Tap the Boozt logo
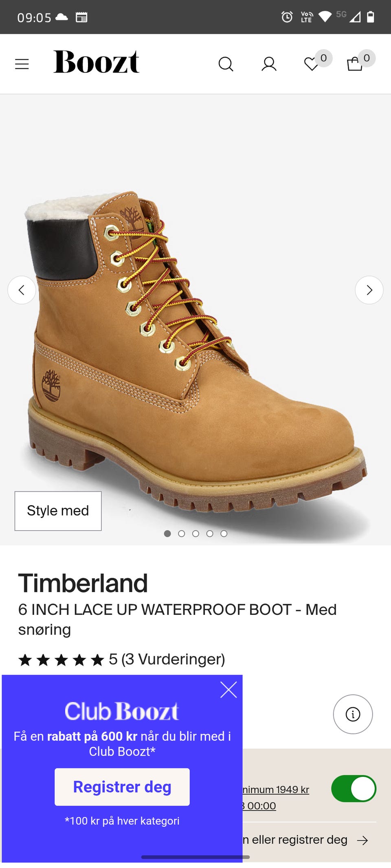The width and height of the screenshot is (391, 868). [96, 62]
